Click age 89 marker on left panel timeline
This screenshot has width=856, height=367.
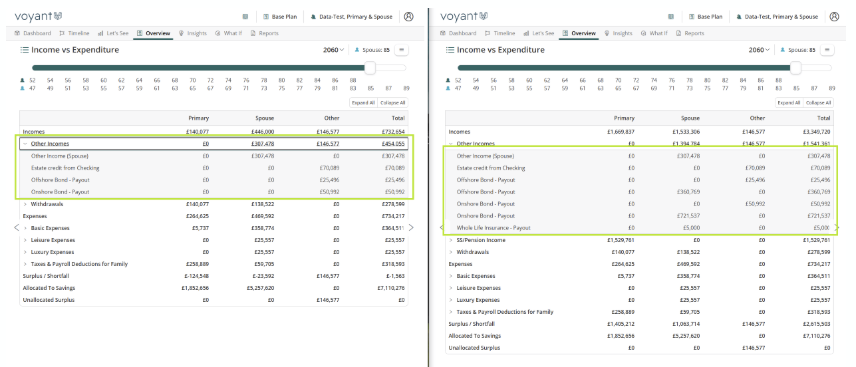click(x=406, y=88)
